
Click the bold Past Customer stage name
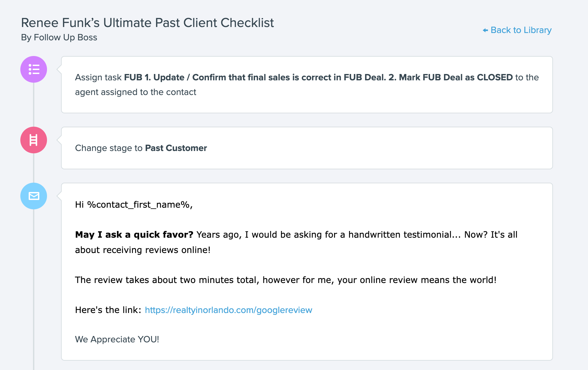point(176,148)
